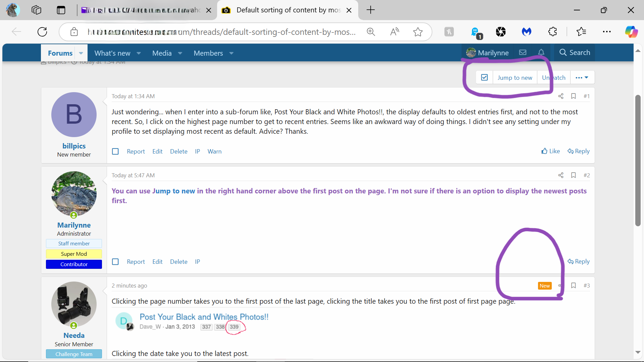Tick the checkbox on billpics' post
The width and height of the screenshot is (644, 362).
pyautogui.click(x=115, y=152)
